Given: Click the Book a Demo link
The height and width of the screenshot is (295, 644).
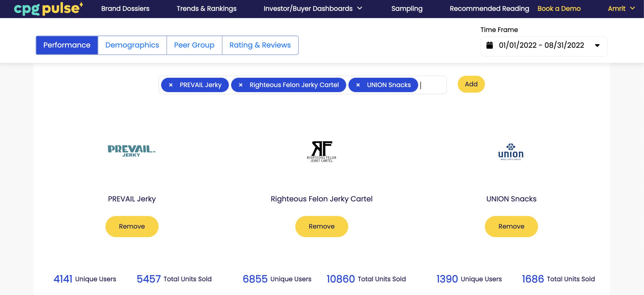Looking at the screenshot, I should tap(559, 9).
